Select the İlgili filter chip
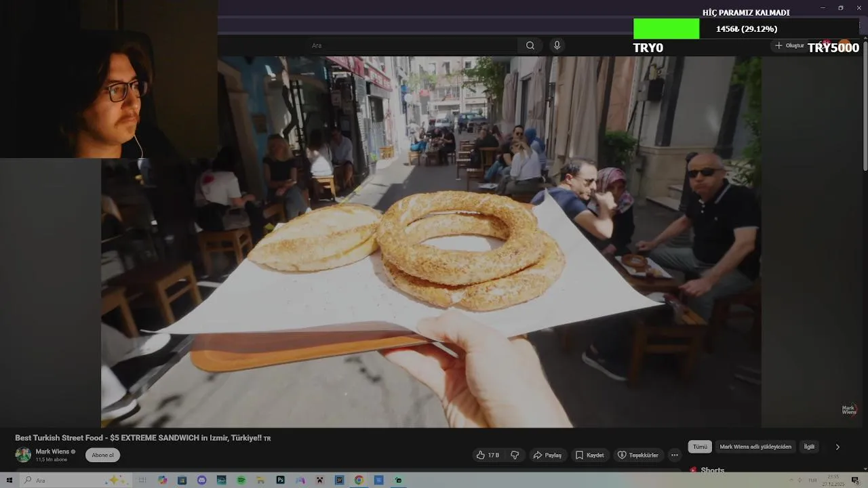The image size is (868, 488). [x=809, y=447]
